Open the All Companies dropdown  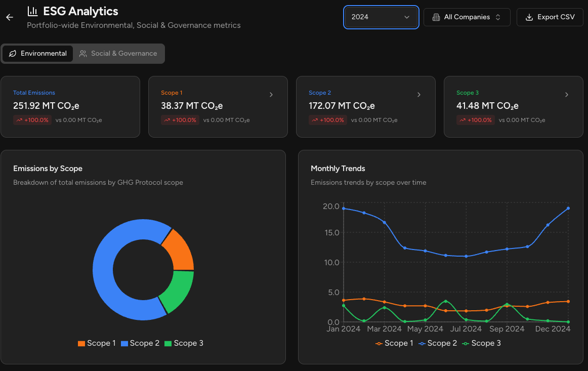[466, 17]
